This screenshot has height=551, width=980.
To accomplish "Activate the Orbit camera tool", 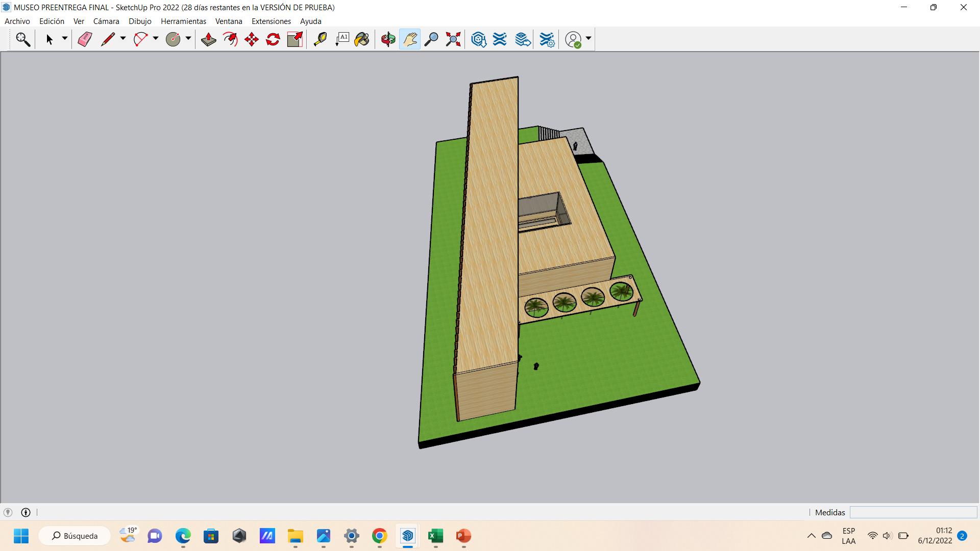I will (388, 39).
